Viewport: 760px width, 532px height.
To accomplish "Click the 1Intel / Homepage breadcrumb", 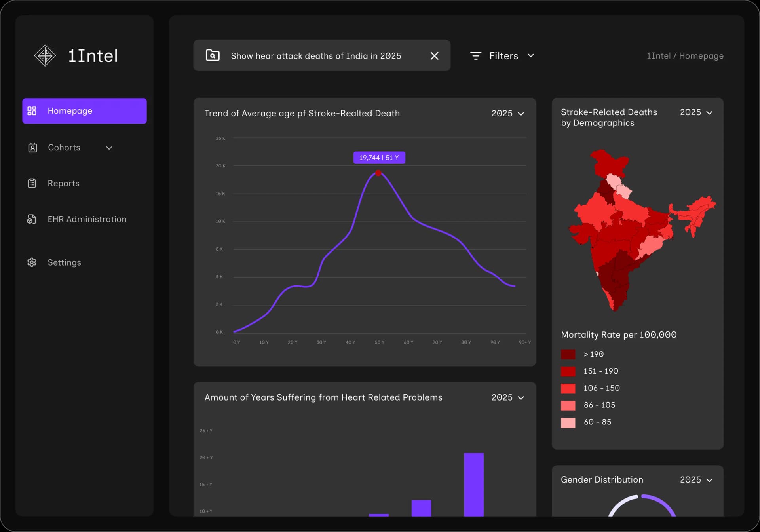I will [x=685, y=56].
